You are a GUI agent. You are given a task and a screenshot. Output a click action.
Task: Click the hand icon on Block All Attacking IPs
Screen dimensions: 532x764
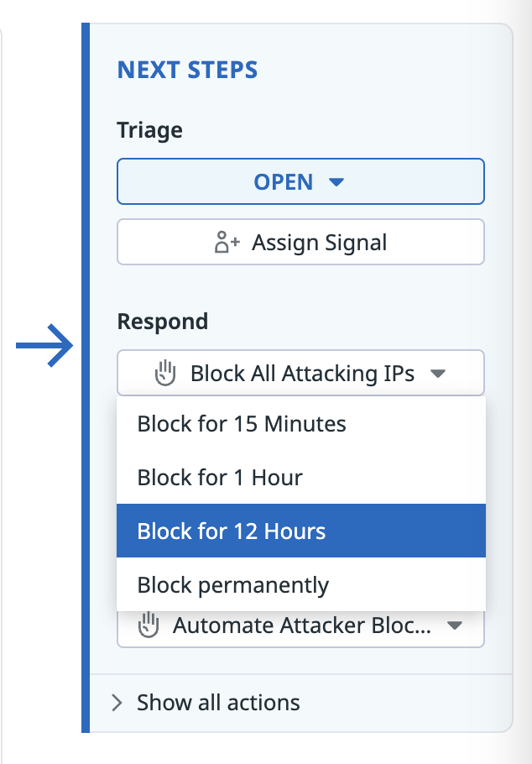click(166, 374)
